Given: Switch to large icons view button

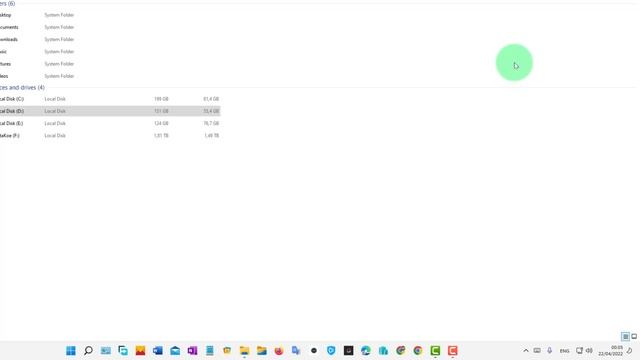Looking at the screenshot, I should click(634, 336).
